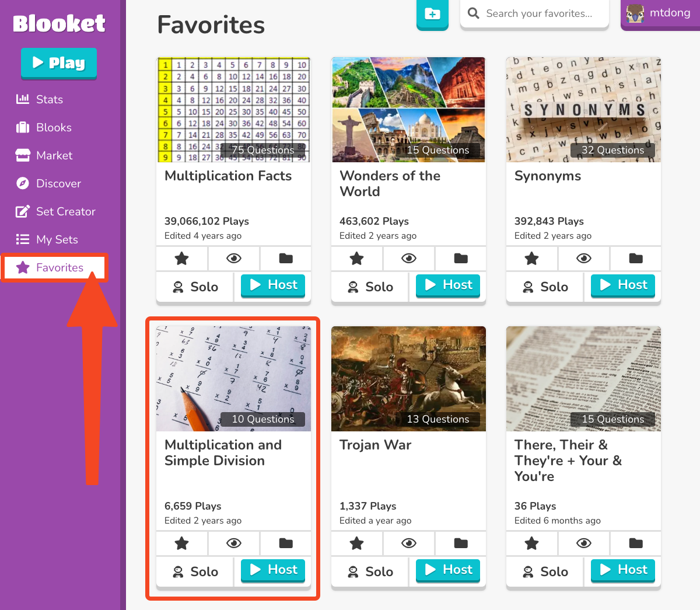Unfavorite the Wonders of the World set
Image resolution: width=700 pixels, height=610 pixels.
pyautogui.click(x=356, y=258)
